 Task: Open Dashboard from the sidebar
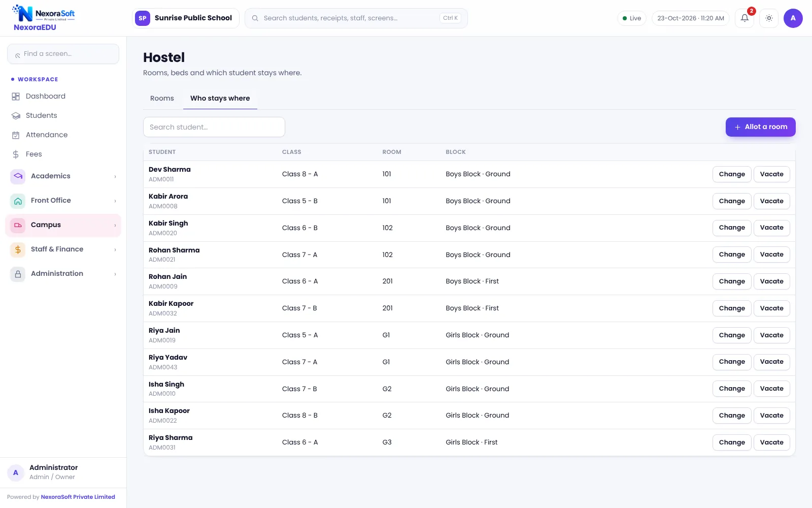point(63,97)
